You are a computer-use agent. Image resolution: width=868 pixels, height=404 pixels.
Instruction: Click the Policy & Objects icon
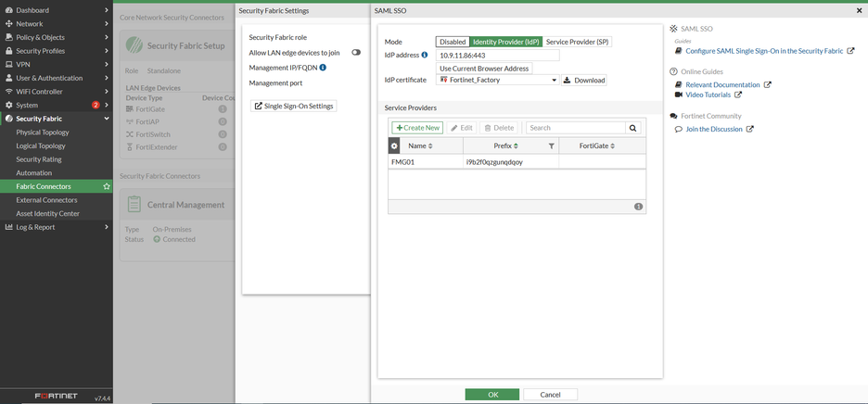coord(9,37)
